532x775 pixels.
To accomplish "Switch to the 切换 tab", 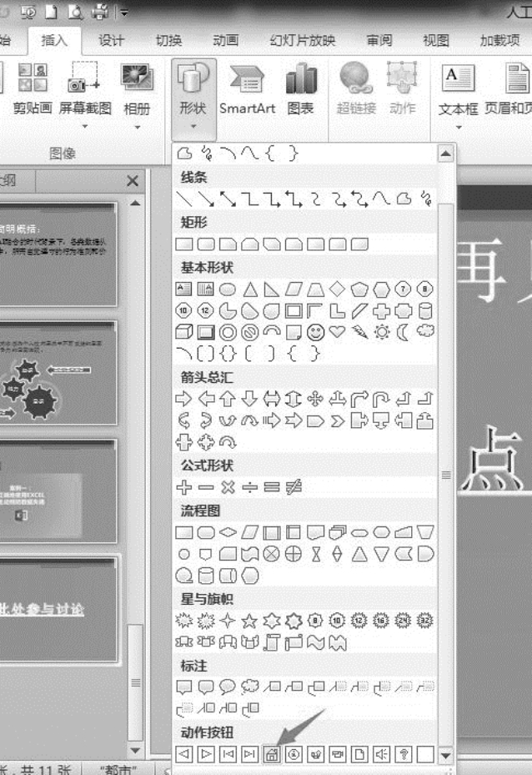I will tap(169, 40).
